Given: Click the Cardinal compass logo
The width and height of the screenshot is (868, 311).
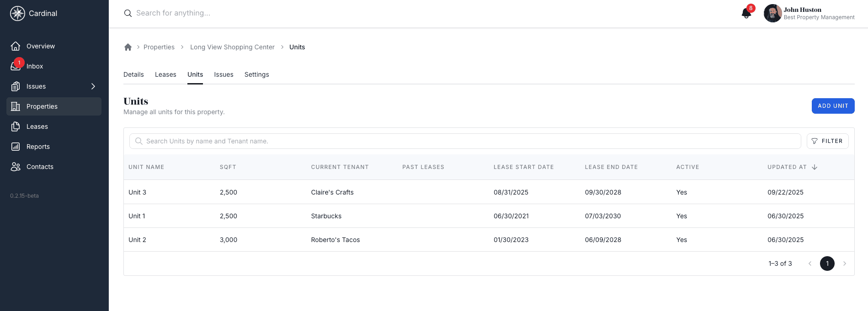Looking at the screenshot, I should click(17, 13).
